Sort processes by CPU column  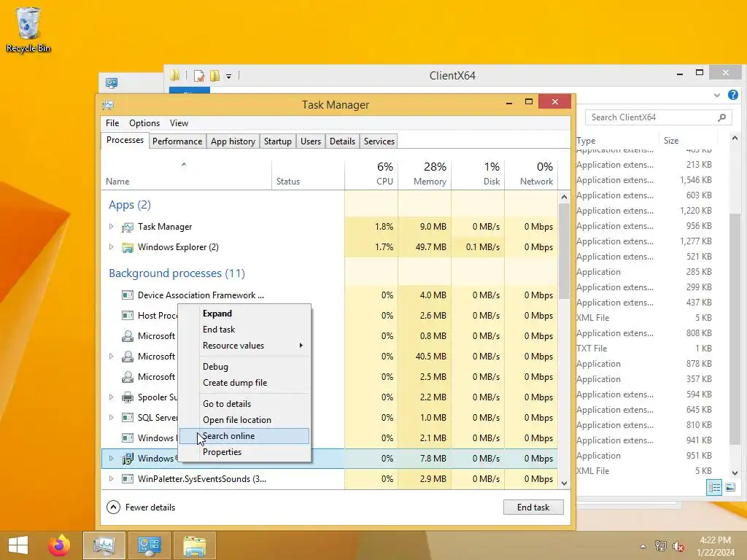[371, 174]
